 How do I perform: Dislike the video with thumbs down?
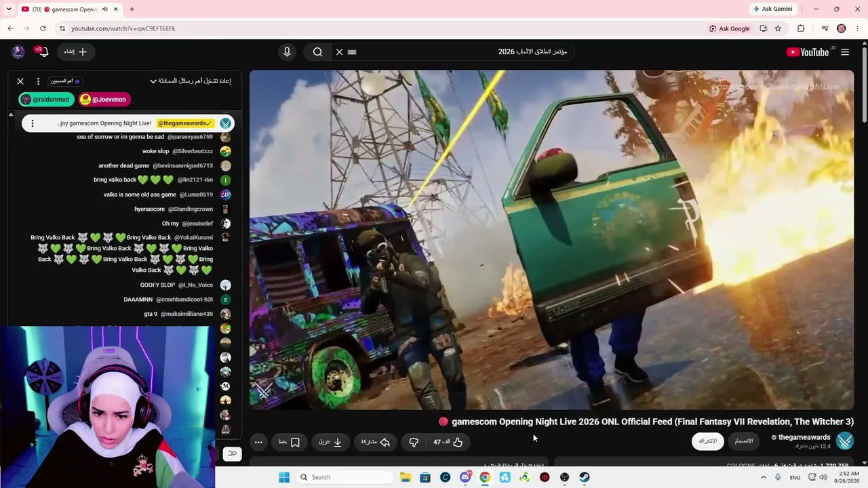coord(414,442)
